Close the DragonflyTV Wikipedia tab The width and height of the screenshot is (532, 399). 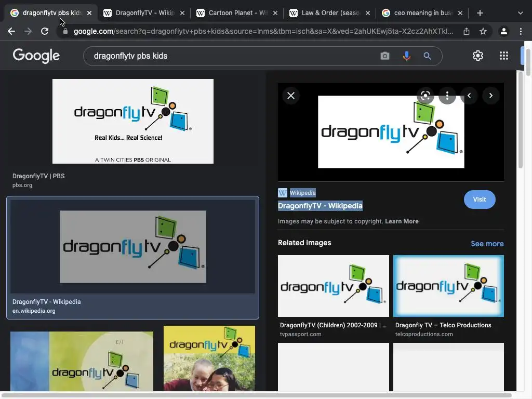(182, 13)
